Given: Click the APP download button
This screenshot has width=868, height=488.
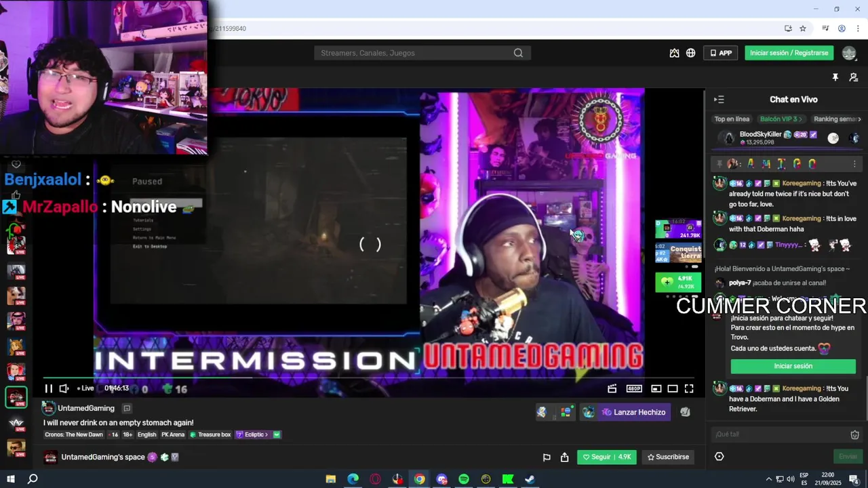Looking at the screenshot, I should point(721,53).
